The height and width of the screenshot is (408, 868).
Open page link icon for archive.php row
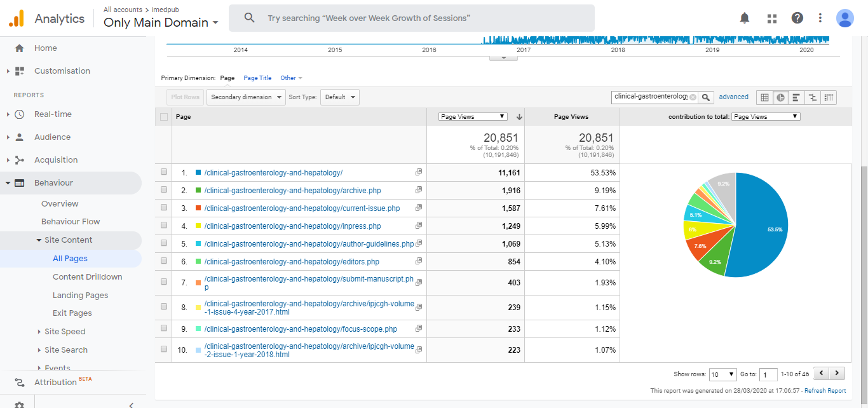click(x=419, y=190)
